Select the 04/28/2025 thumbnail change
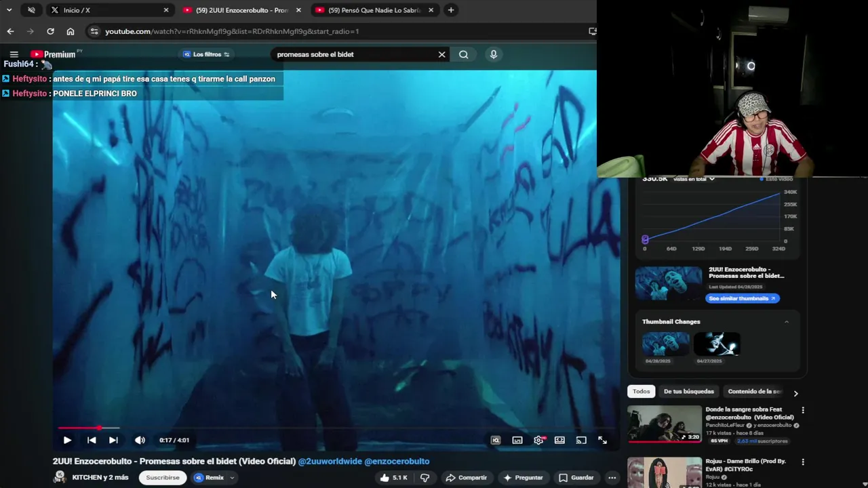868x488 pixels. tap(665, 344)
